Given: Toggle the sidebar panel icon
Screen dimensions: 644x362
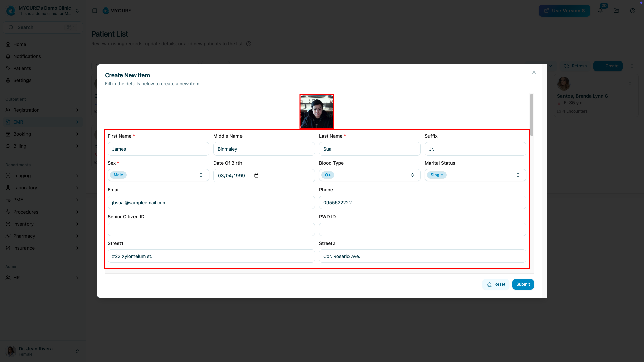Looking at the screenshot, I should tap(95, 11).
